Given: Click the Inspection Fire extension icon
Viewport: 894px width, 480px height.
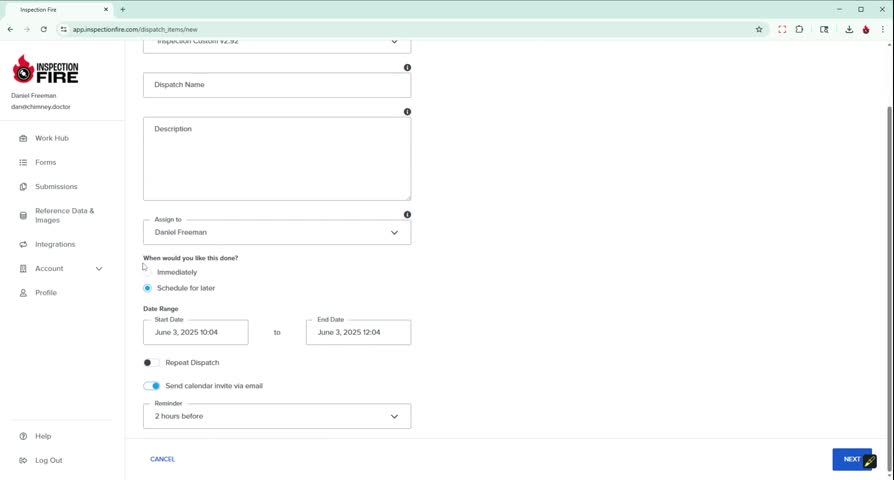Looking at the screenshot, I should pos(866,30).
